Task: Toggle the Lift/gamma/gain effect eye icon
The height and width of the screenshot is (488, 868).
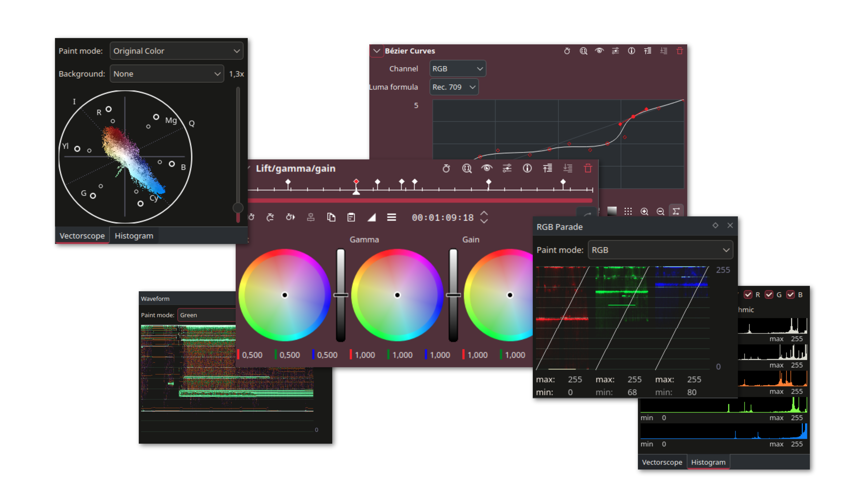Action: click(x=487, y=168)
